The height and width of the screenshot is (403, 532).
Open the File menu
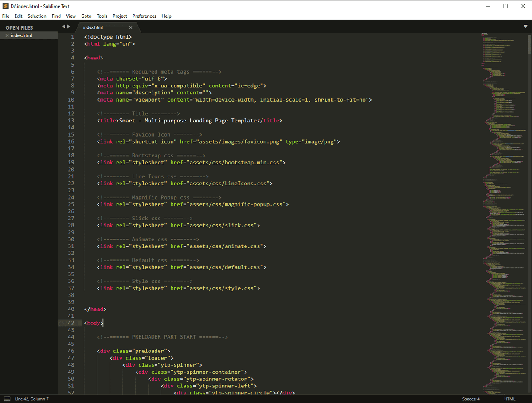pos(5,16)
